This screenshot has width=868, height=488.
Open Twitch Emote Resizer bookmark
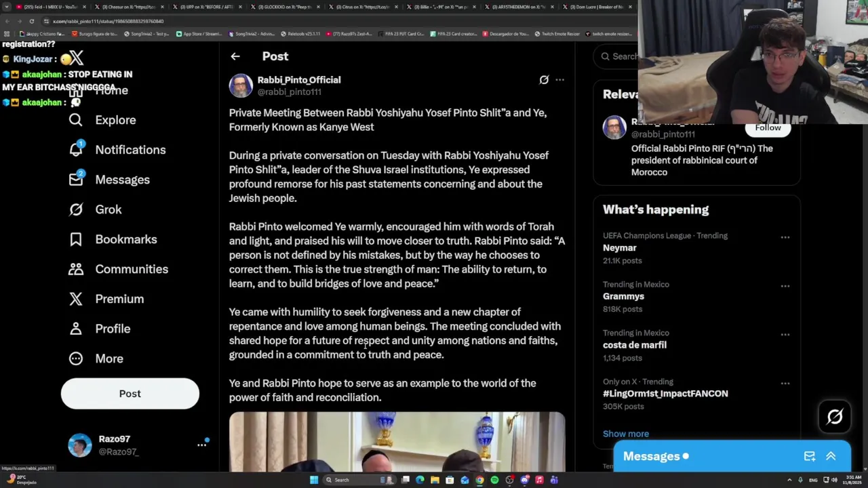(x=557, y=34)
